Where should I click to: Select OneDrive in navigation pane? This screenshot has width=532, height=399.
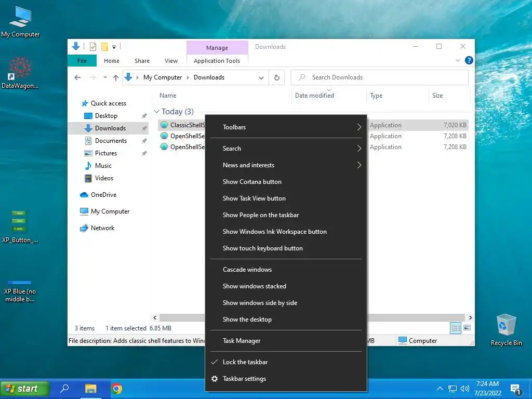pos(103,195)
